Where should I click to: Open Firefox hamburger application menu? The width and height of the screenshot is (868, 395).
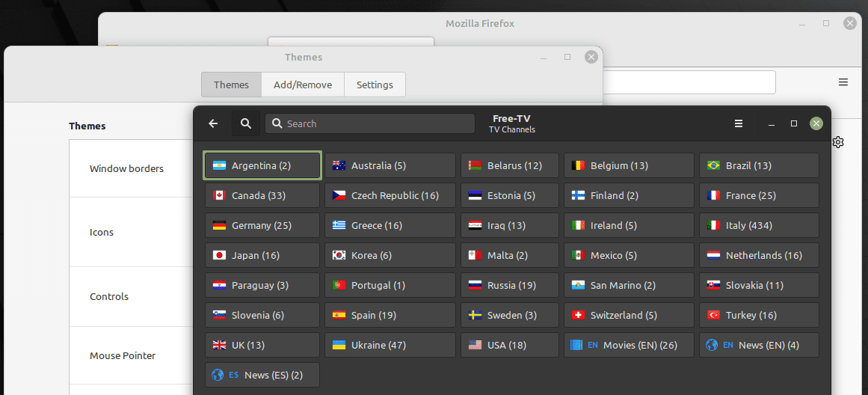pos(843,82)
